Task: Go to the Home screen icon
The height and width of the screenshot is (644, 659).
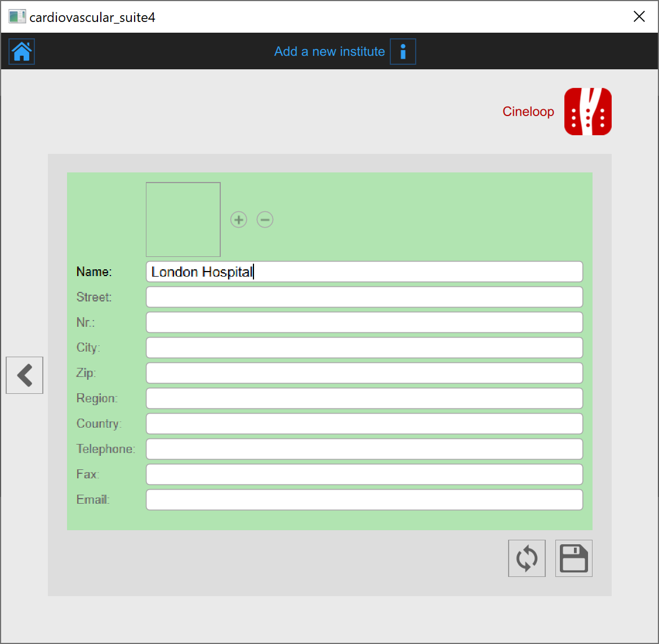Action: coord(22,52)
